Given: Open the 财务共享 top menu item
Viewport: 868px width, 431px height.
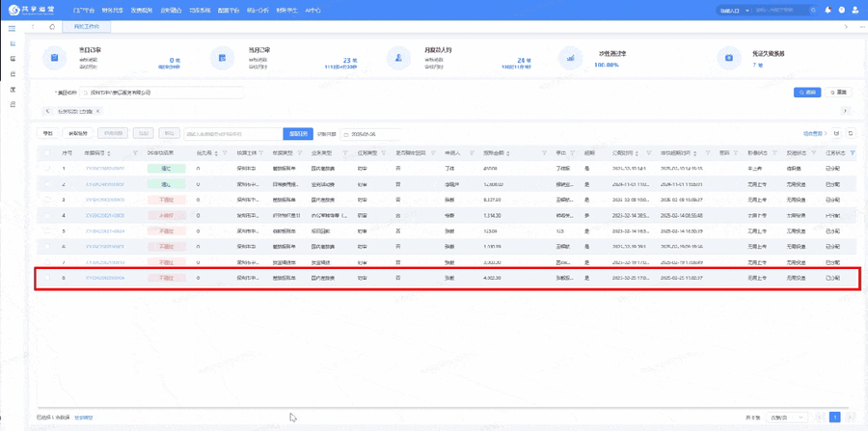Looking at the screenshot, I should point(111,10).
